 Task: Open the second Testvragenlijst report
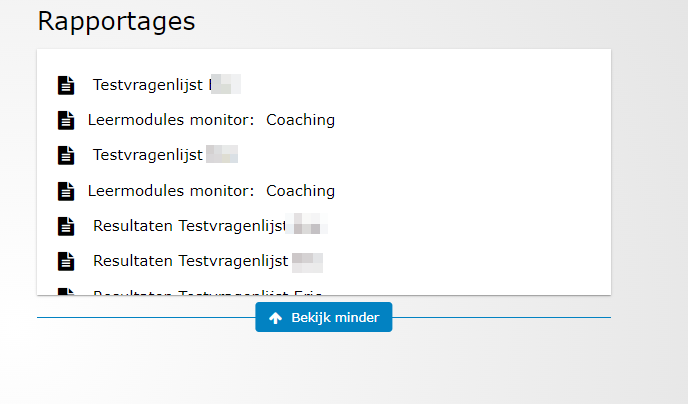pyautogui.click(x=148, y=155)
